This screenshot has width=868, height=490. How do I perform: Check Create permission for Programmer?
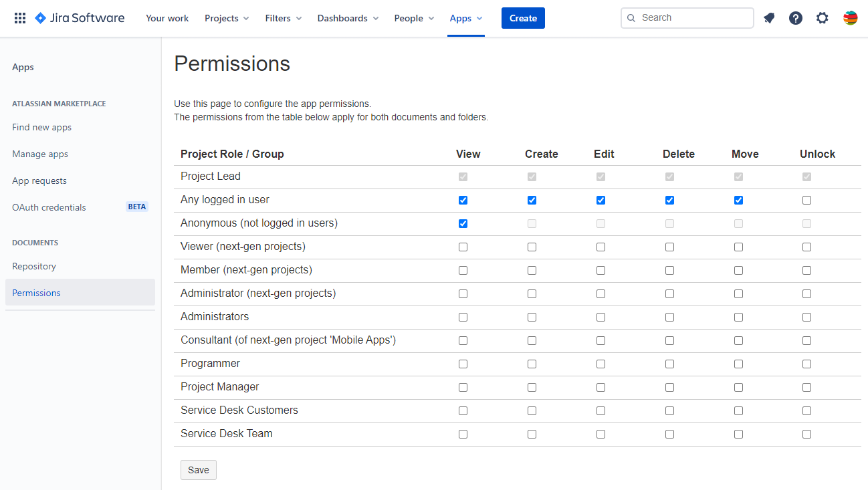pos(532,364)
